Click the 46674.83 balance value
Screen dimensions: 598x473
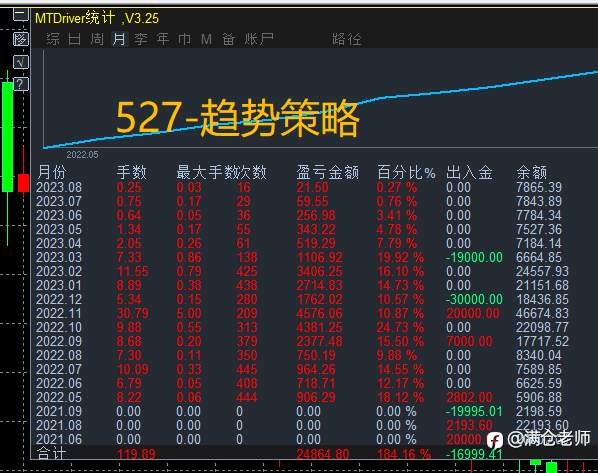[542, 314]
